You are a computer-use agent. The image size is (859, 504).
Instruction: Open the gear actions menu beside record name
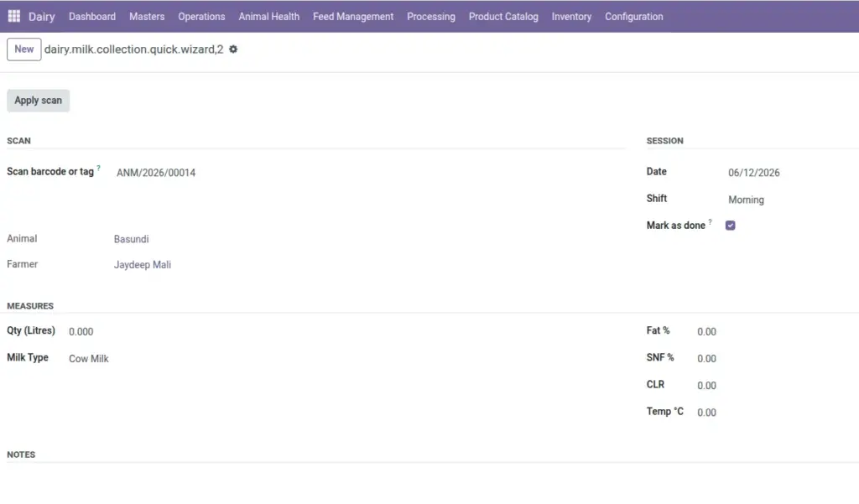233,49
